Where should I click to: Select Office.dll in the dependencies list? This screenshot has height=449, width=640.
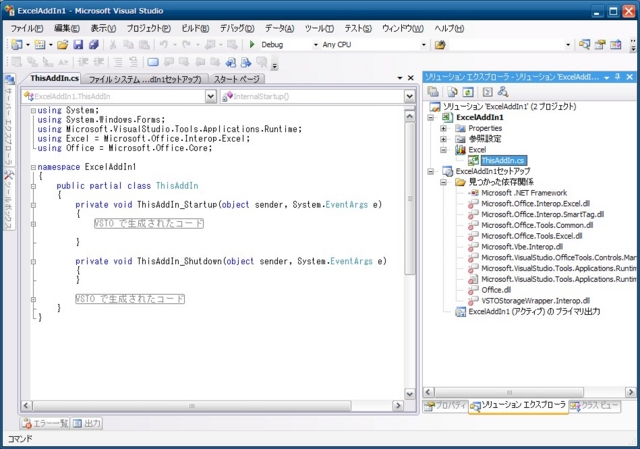tap(496, 290)
